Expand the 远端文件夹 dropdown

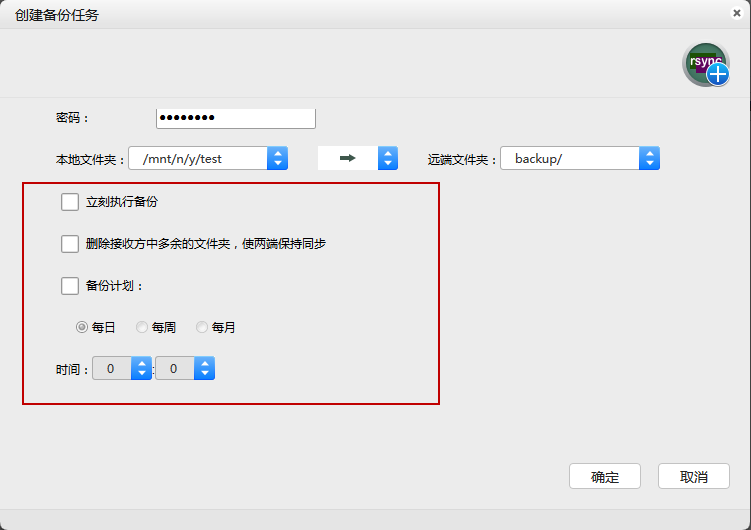pyautogui.click(x=650, y=158)
